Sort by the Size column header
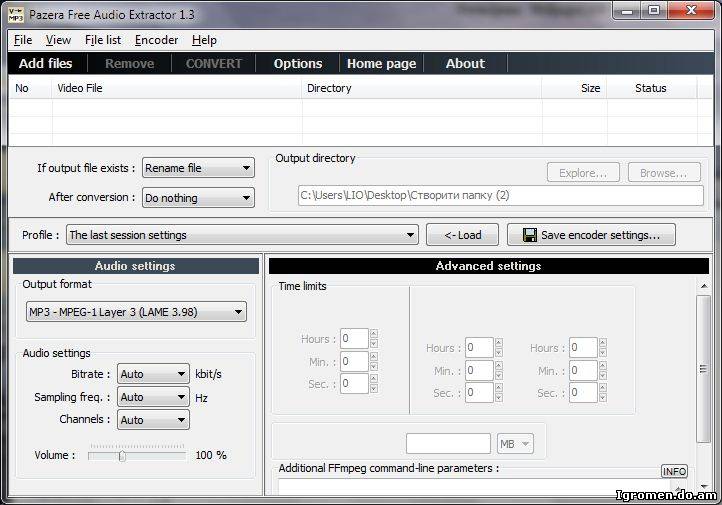 [x=575, y=88]
